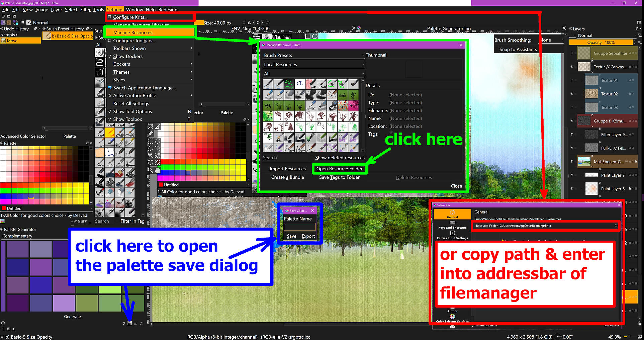
Task: Toggle Show Toolbox in Settings menu
Action: click(127, 119)
